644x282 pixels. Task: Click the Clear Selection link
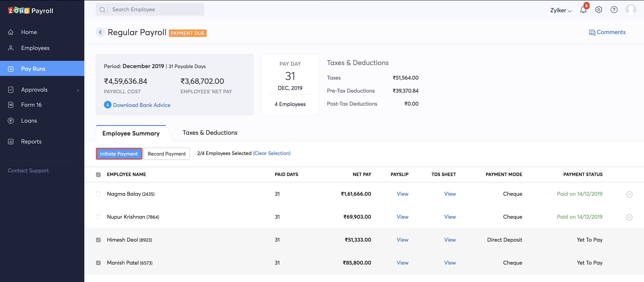pyautogui.click(x=272, y=153)
